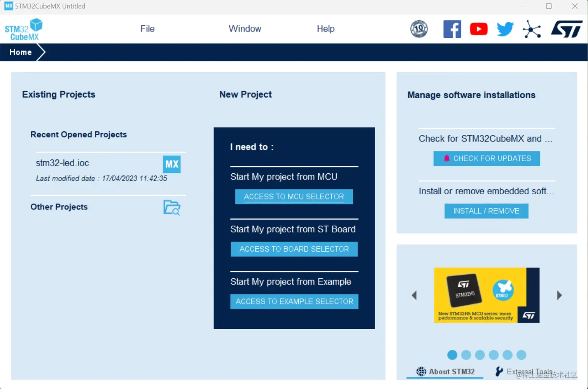Click Check for STM32CubeMX and ... text
The image size is (588, 389).
click(486, 139)
